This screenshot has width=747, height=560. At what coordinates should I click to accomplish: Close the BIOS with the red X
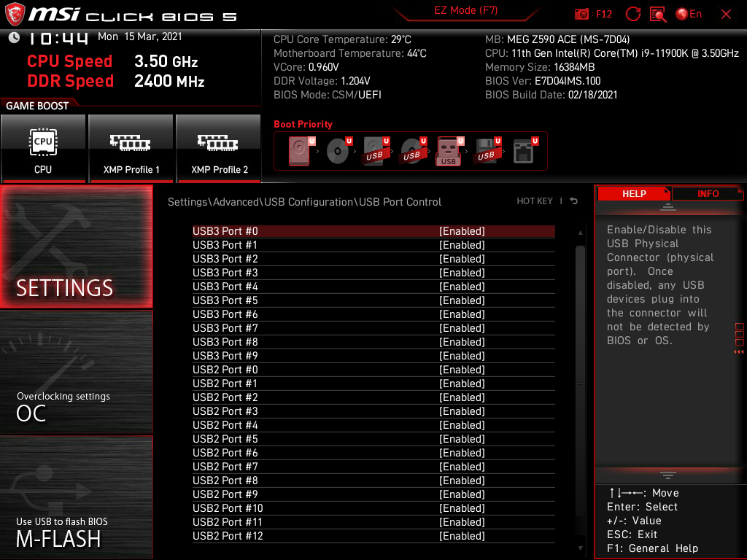tap(726, 15)
